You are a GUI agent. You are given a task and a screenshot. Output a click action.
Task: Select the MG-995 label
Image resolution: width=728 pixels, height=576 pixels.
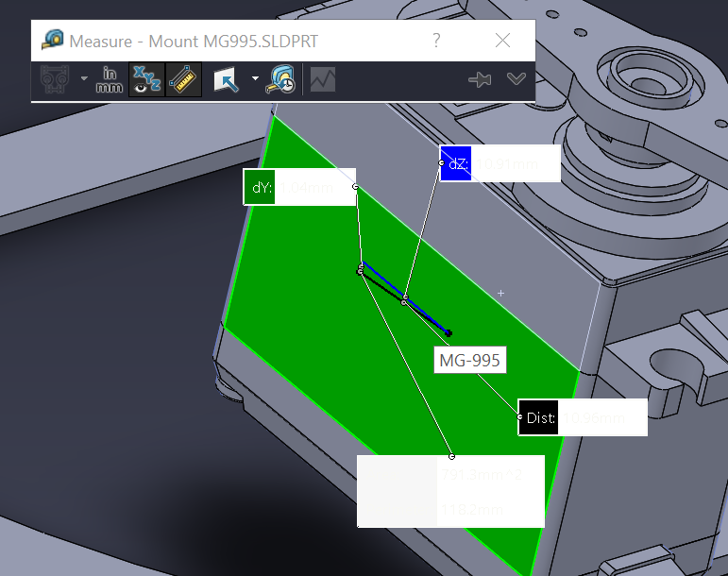tap(470, 360)
